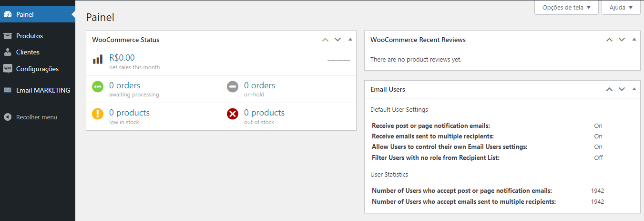The image size is (644, 221).
Task: Click the Painel page heading
Action: [x=100, y=17]
